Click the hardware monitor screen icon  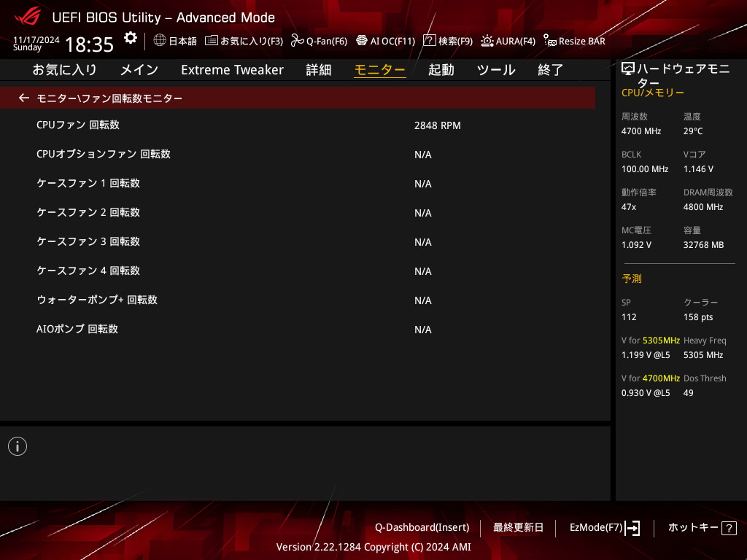pos(628,69)
